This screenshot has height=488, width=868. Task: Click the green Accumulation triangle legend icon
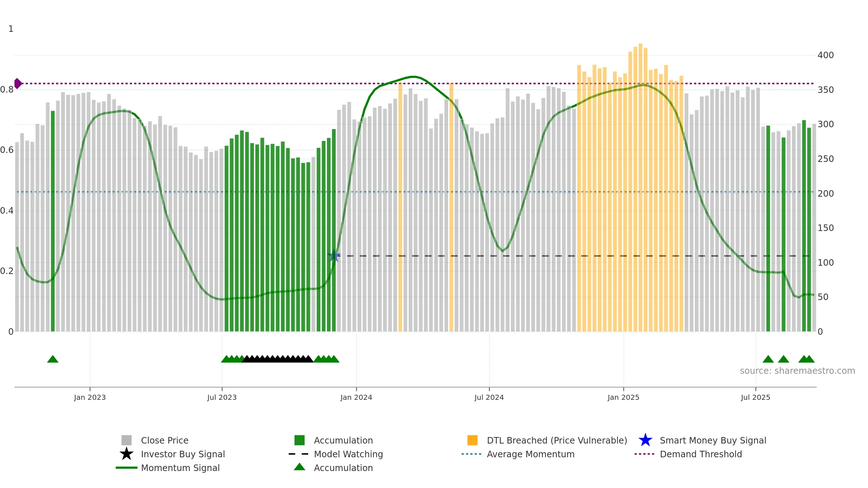pyautogui.click(x=299, y=467)
